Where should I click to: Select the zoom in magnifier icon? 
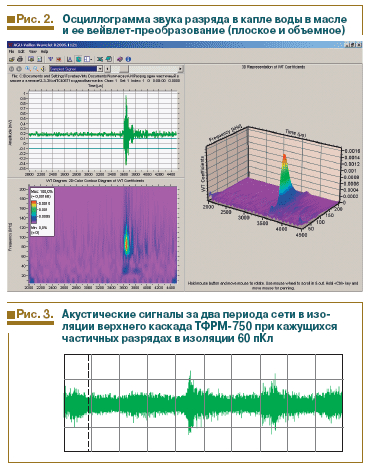tap(28, 69)
